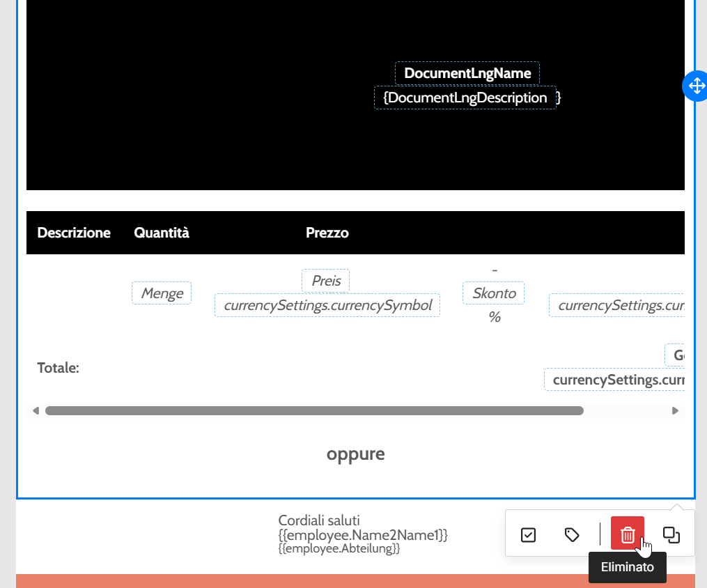The width and height of the screenshot is (707, 588).
Task: Click the horizontal scrollbar thumb
Action: point(313,411)
